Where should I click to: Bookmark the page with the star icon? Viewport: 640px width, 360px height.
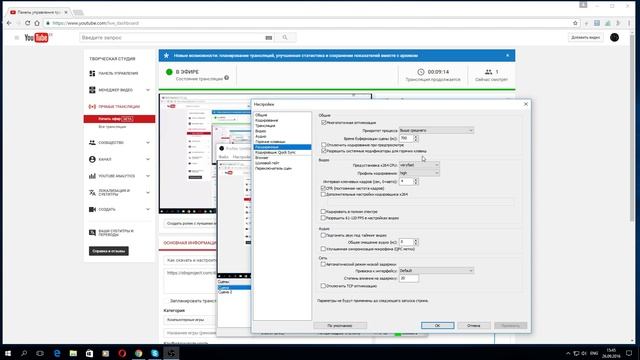click(x=575, y=23)
